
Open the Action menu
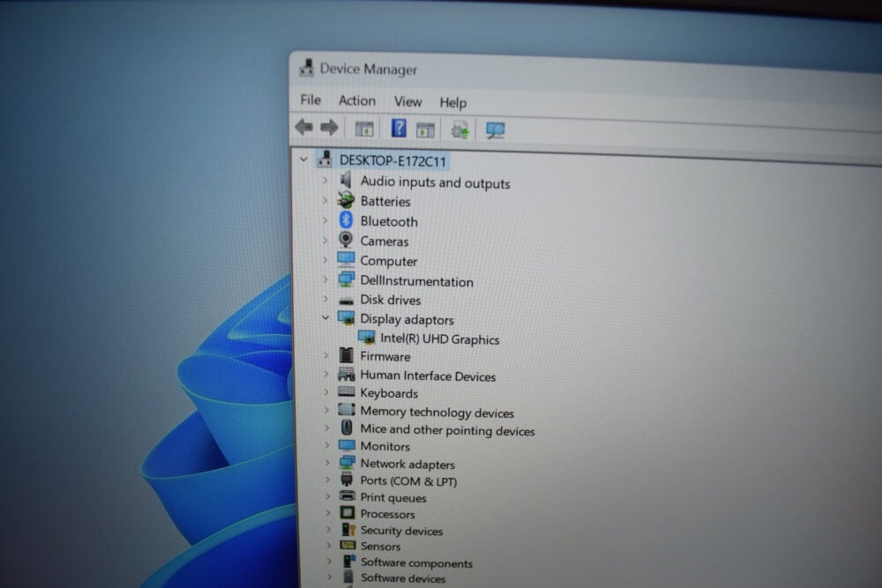[356, 100]
